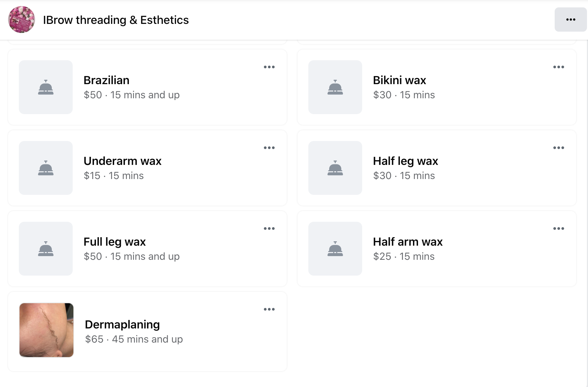The height and width of the screenshot is (387, 588).
Task: Show options menu for Underarm wax
Action: [x=269, y=148]
